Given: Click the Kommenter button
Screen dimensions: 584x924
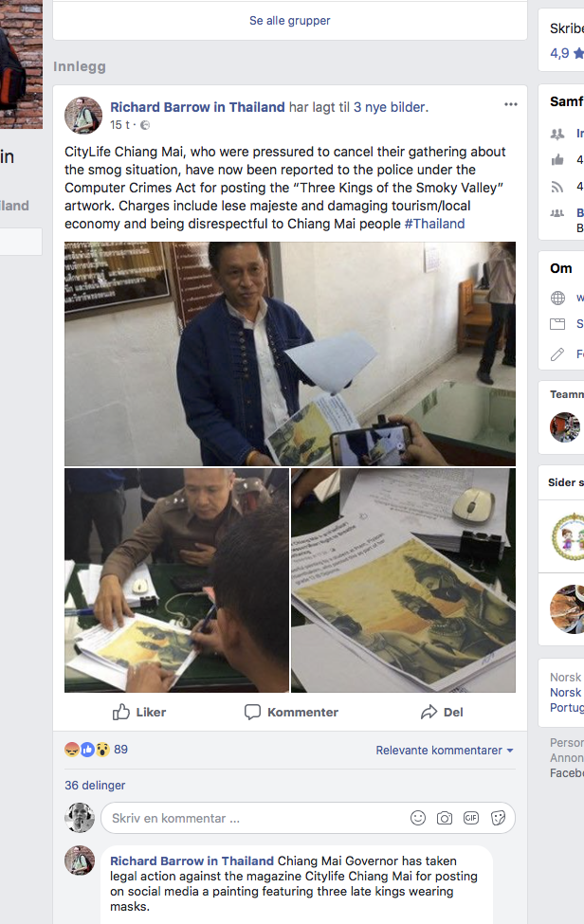Looking at the screenshot, I should point(291,712).
